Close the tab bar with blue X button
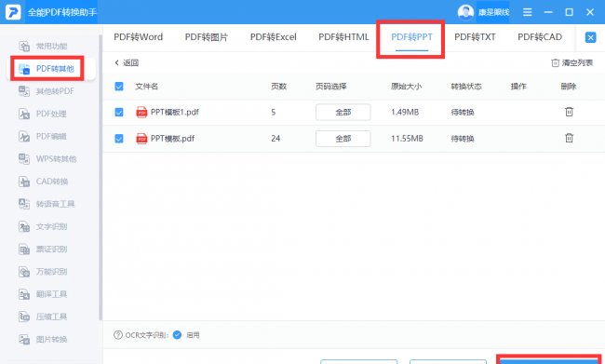Screen dimensions: 605x364 click(590, 37)
